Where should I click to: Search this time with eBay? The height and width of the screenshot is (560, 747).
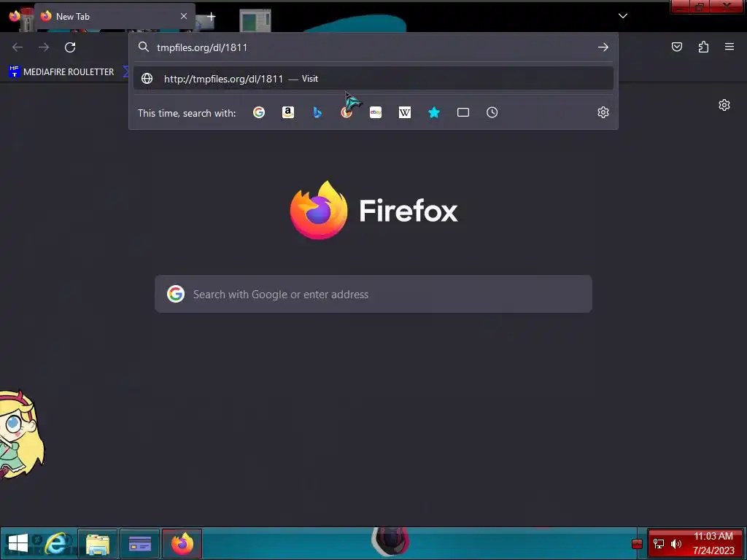click(376, 112)
